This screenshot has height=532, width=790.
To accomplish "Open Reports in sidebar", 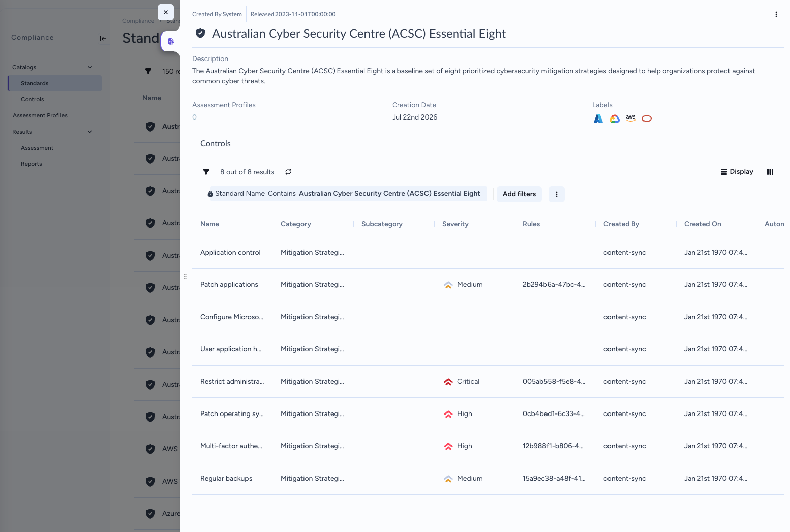I will (31, 164).
